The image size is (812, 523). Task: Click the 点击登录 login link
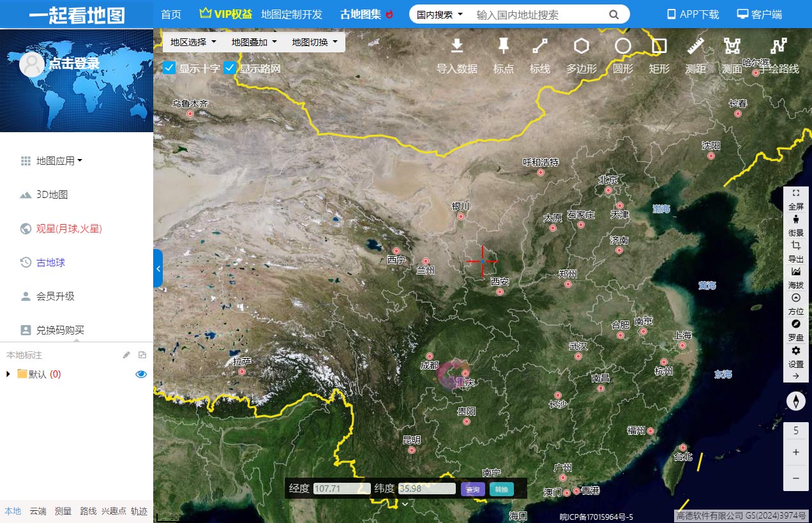(74, 63)
